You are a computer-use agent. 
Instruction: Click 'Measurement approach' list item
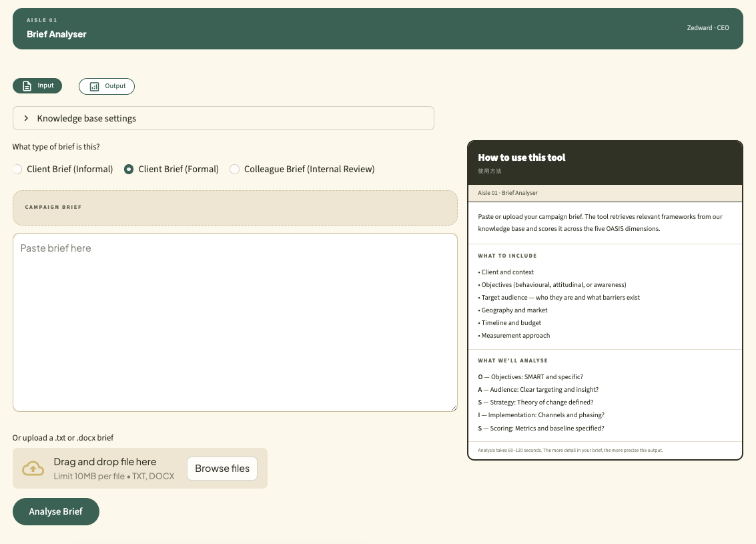point(514,336)
